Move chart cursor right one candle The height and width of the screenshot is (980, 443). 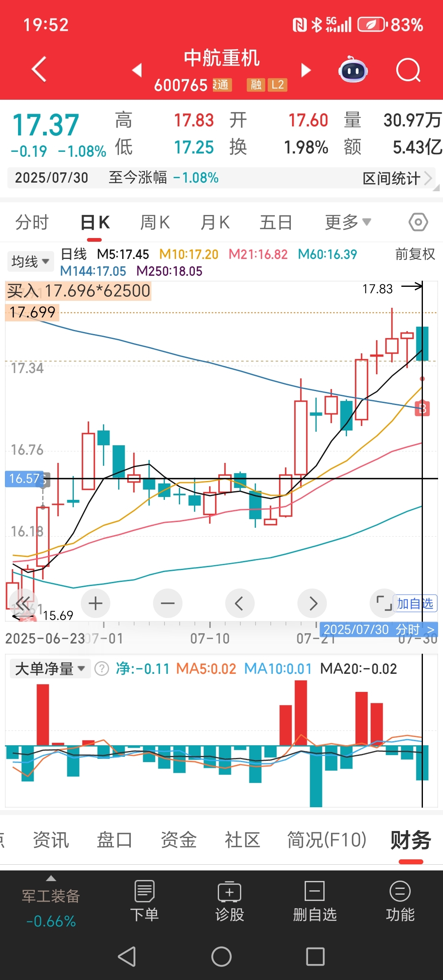click(x=312, y=603)
